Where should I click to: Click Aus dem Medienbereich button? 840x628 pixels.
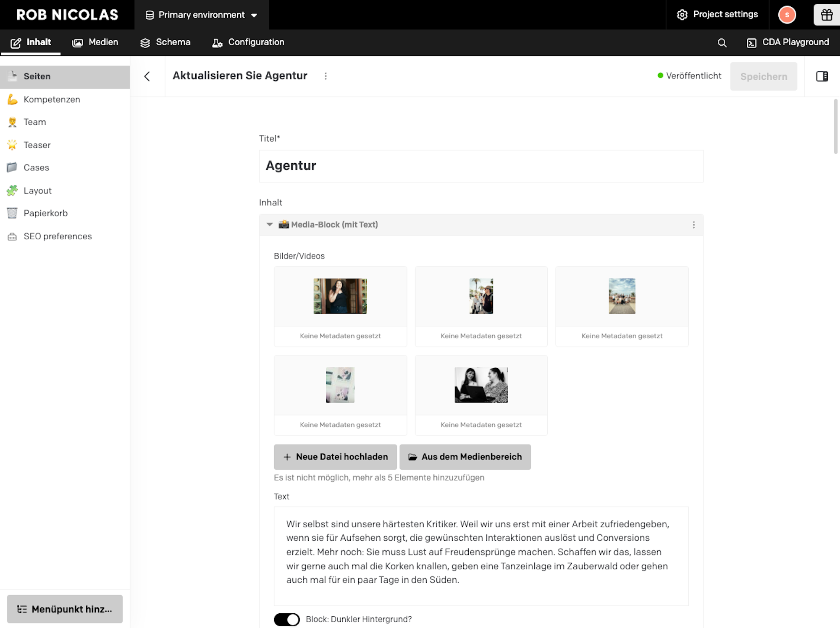coord(465,457)
